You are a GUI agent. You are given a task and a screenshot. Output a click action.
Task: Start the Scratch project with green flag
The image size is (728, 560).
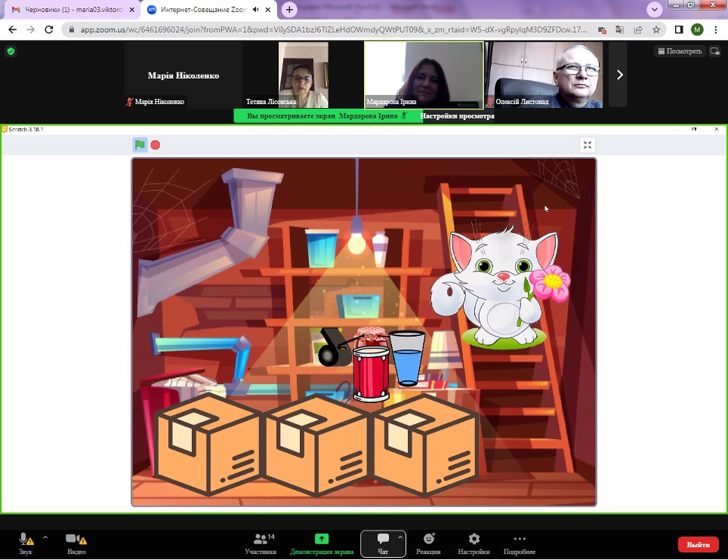tap(140, 145)
